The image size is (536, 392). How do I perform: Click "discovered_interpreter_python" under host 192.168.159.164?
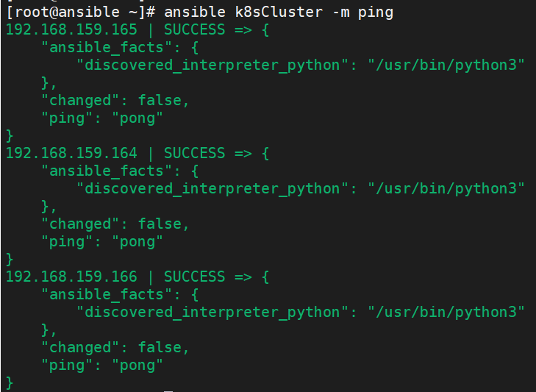[212, 188]
